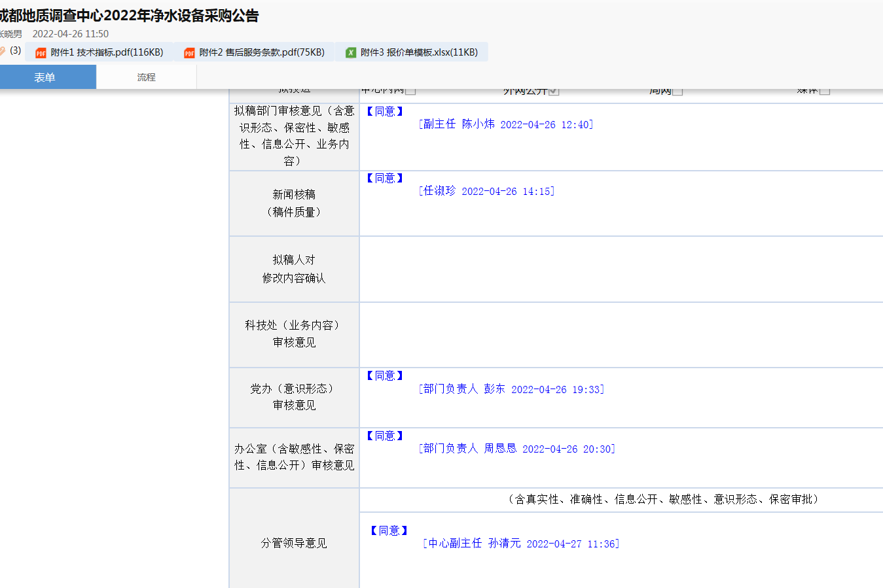Screen dimensions: 883x588
Task: Click the PDF icon for 附件1 技术指标
Action: [41, 53]
